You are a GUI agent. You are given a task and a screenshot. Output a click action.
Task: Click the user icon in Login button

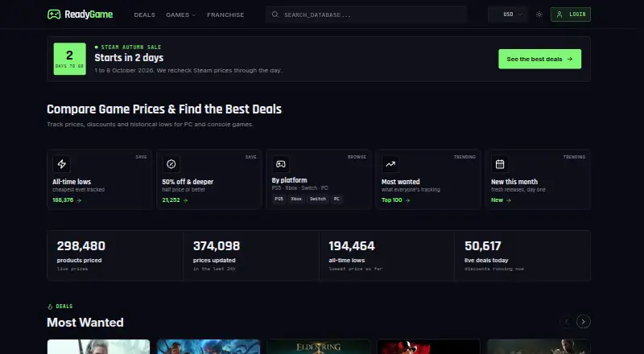coord(559,14)
